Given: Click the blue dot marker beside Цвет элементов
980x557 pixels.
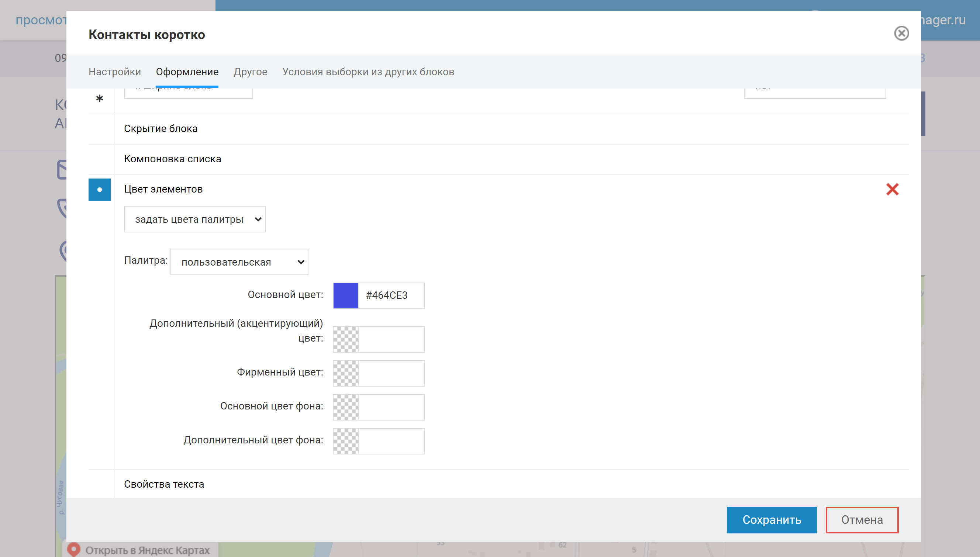Looking at the screenshot, I should 100,189.
